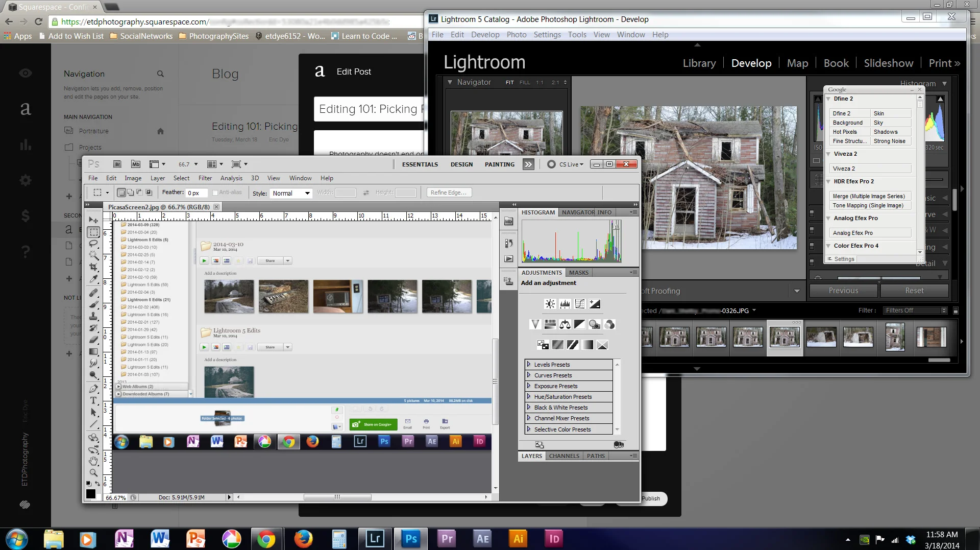Choose the Subtract from selection mode button
The image size is (980, 550).
coord(139,193)
